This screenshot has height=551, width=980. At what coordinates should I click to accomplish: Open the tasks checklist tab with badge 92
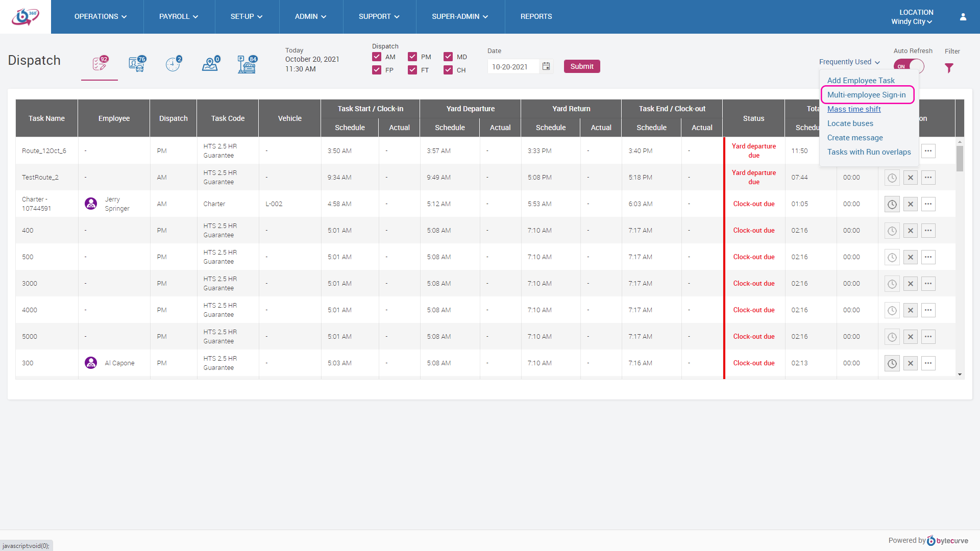click(x=100, y=64)
